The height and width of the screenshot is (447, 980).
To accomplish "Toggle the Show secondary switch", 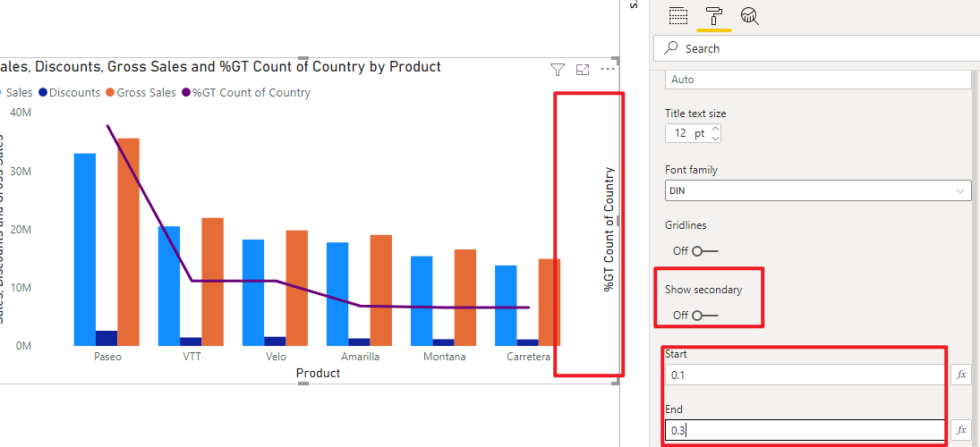I will [x=705, y=316].
